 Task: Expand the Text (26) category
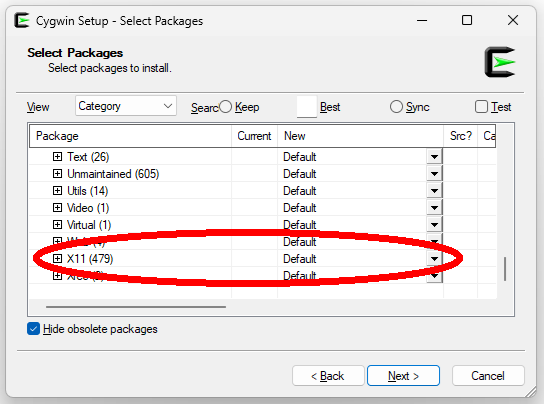click(x=58, y=157)
